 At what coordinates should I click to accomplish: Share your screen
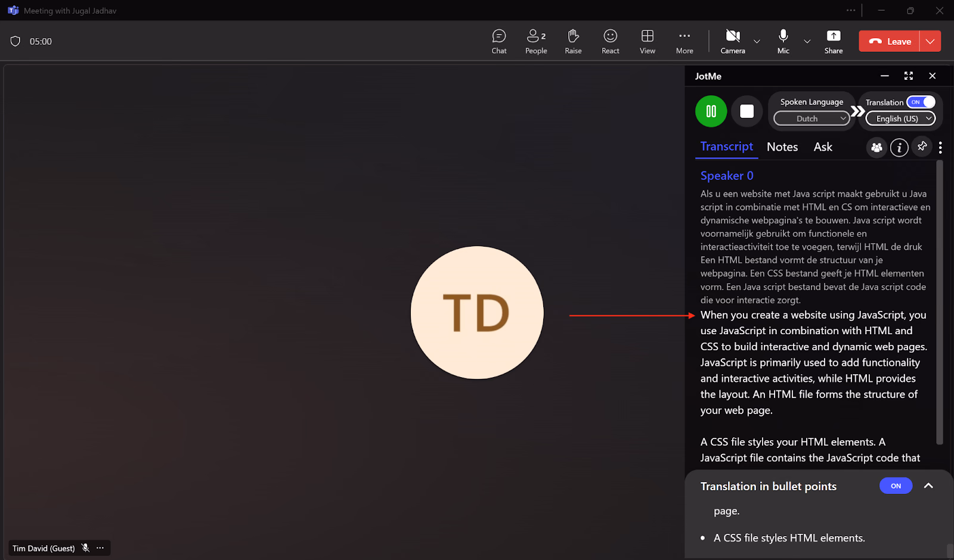click(x=834, y=42)
